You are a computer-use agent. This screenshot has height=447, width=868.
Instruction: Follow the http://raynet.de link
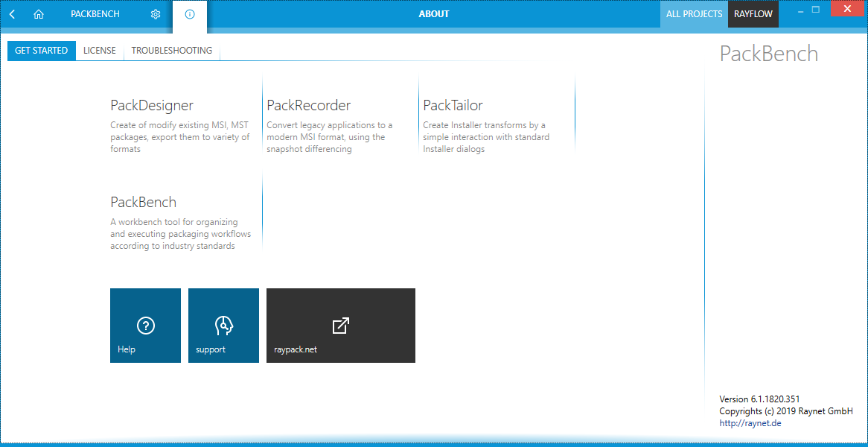point(750,423)
